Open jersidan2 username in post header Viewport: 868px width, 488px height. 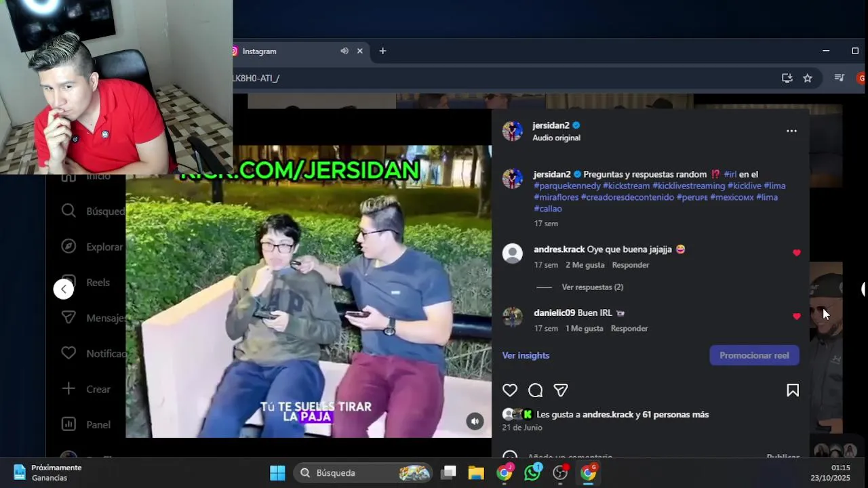point(551,125)
